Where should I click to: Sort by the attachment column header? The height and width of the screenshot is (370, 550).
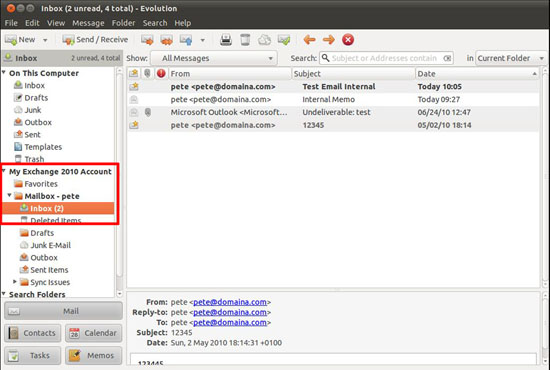pyautogui.click(x=148, y=73)
